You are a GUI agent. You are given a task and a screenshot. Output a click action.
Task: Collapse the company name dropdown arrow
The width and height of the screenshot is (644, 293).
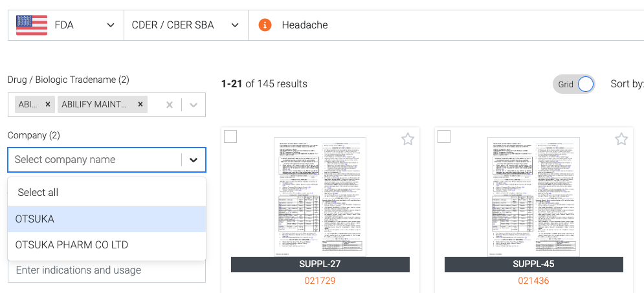[x=194, y=160]
